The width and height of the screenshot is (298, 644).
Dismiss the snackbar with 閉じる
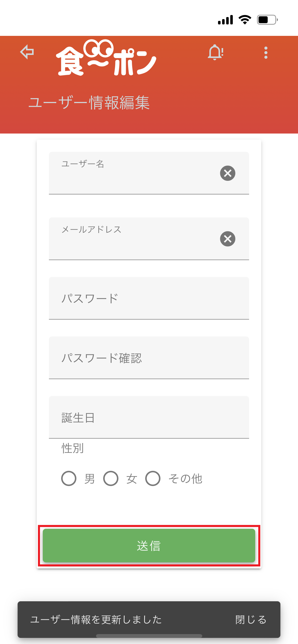pos(251,620)
